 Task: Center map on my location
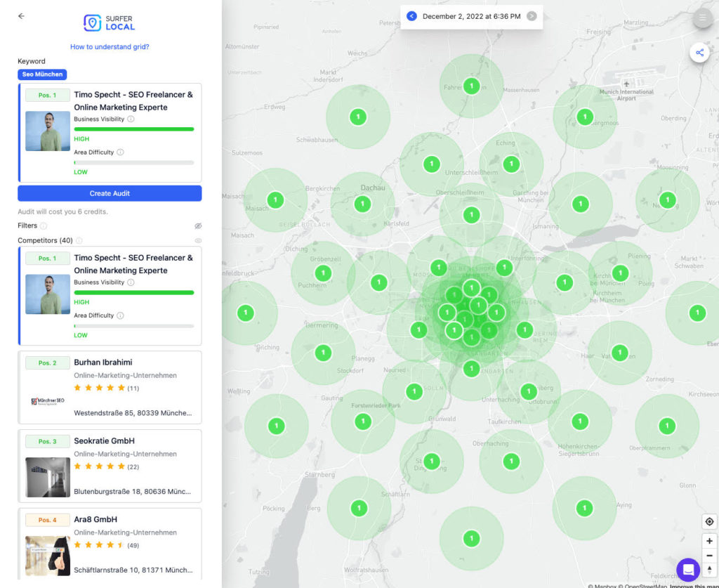pyautogui.click(x=709, y=521)
